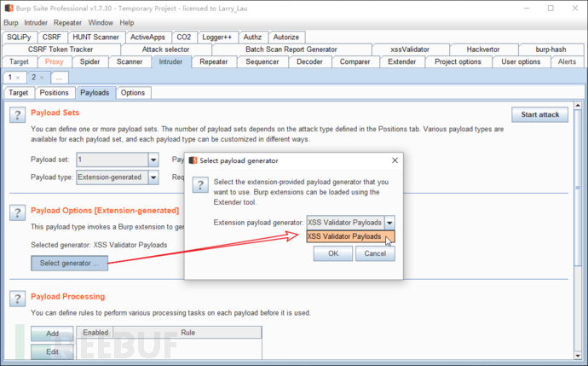
Task: Expand the Payload set dropdown arrow
Action: [153, 160]
